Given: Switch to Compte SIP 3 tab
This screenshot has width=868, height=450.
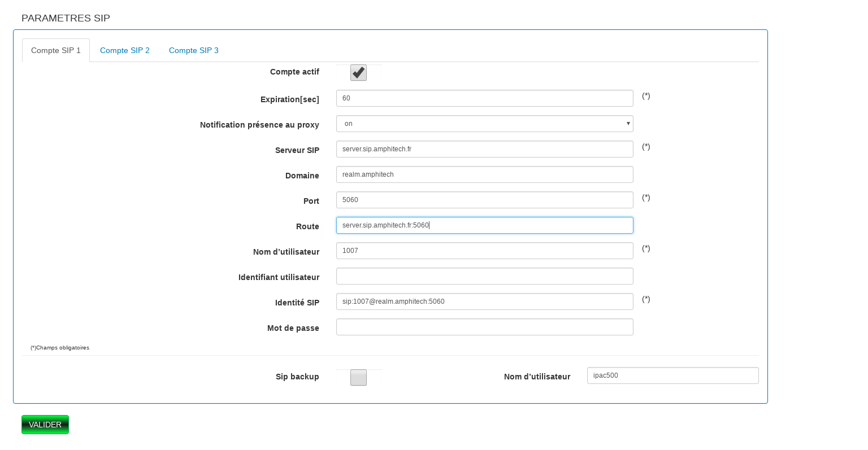Looking at the screenshot, I should click(193, 50).
